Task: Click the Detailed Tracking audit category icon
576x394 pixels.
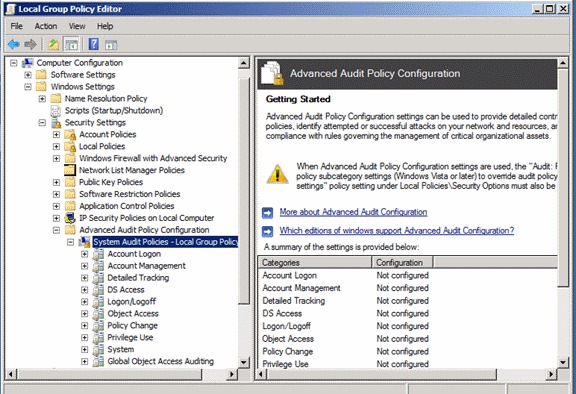Action: pos(98,278)
